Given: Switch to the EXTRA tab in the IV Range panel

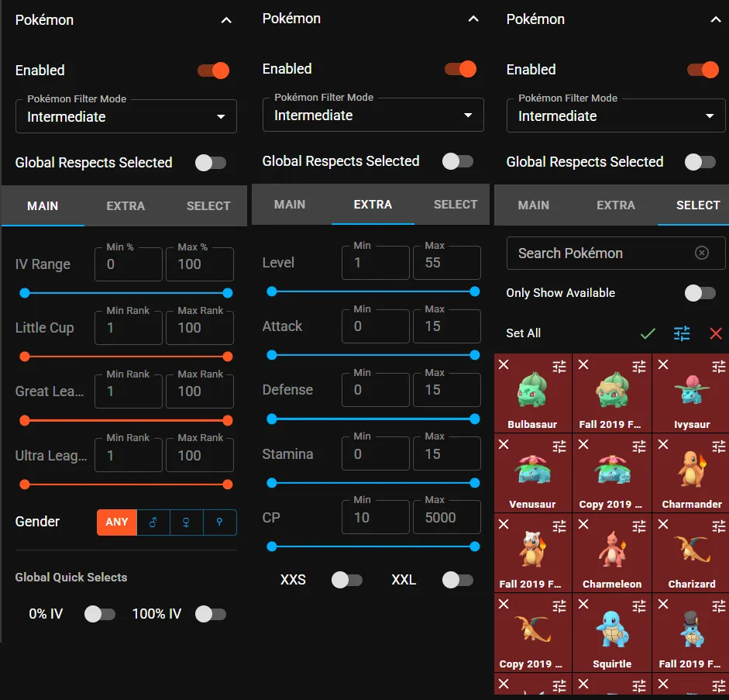Looking at the screenshot, I should click(126, 205).
